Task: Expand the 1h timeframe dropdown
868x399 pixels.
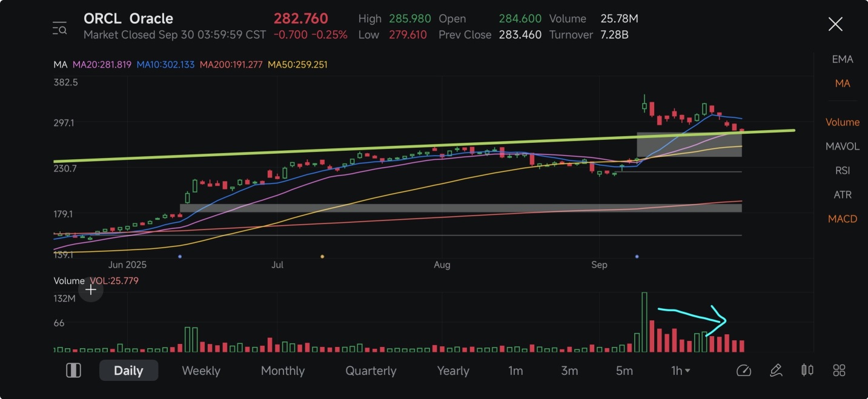Action: tap(681, 371)
